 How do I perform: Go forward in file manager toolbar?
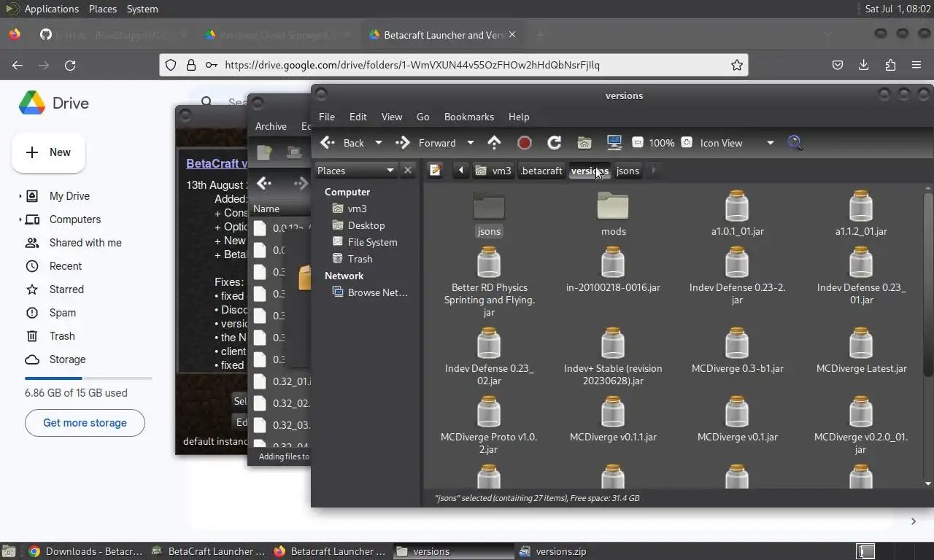pyautogui.click(x=425, y=143)
